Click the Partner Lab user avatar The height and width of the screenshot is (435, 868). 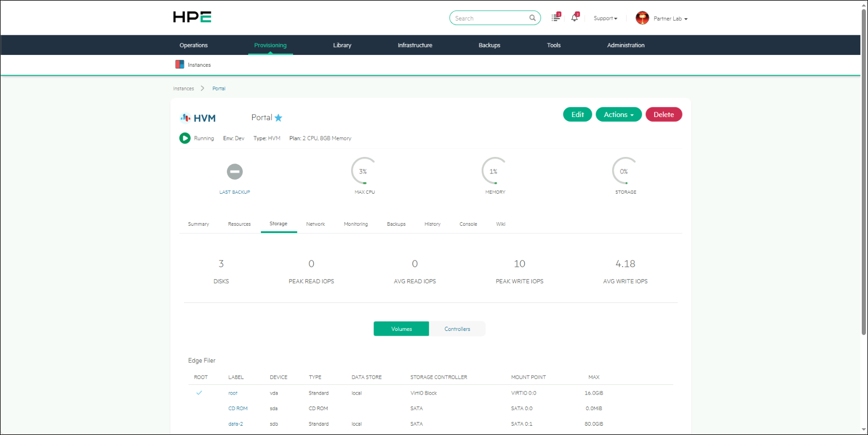[x=642, y=18]
